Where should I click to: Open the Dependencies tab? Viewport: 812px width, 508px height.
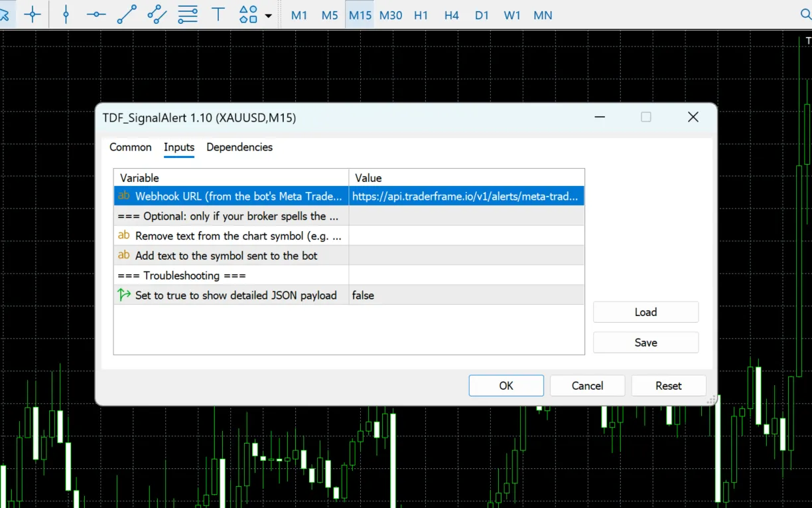[x=239, y=147]
